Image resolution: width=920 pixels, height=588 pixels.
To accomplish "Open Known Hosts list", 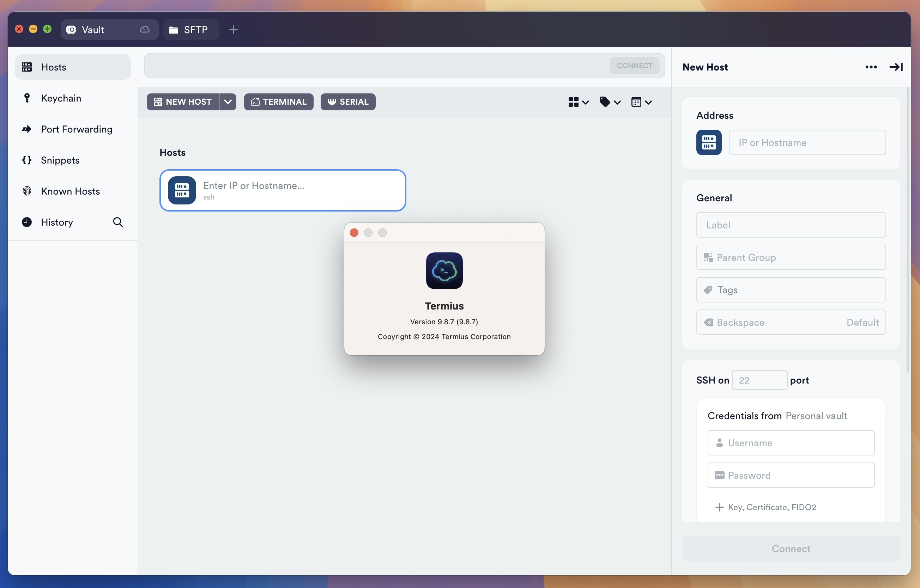I will point(73,191).
